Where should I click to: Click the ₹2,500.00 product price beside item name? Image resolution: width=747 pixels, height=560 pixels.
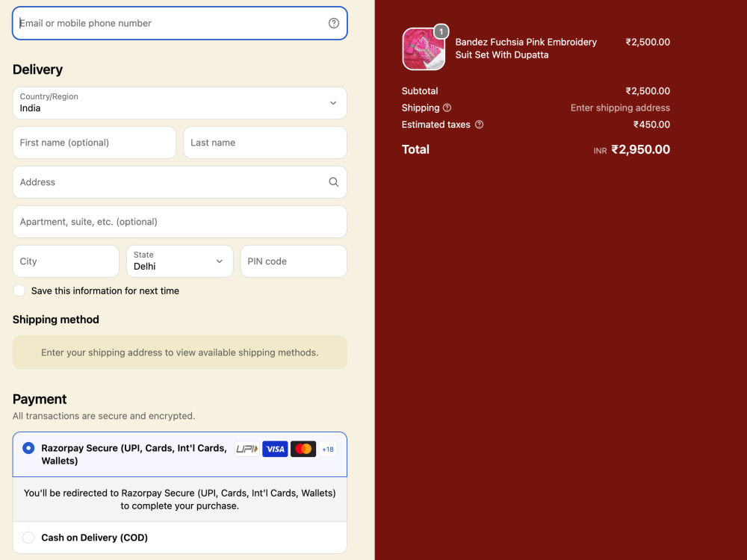(648, 42)
